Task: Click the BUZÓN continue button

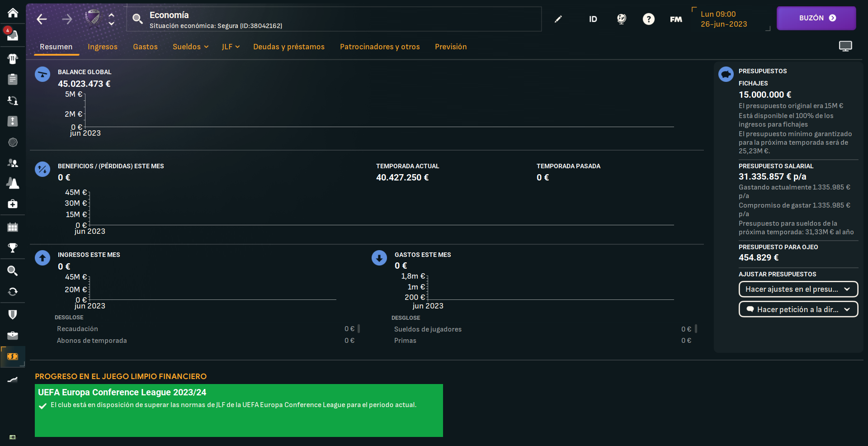Action: [x=816, y=18]
